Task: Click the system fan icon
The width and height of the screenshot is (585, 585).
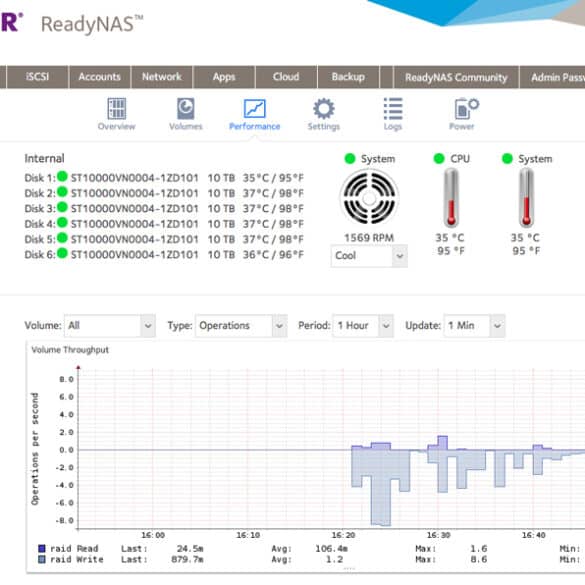Action: click(x=369, y=198)
